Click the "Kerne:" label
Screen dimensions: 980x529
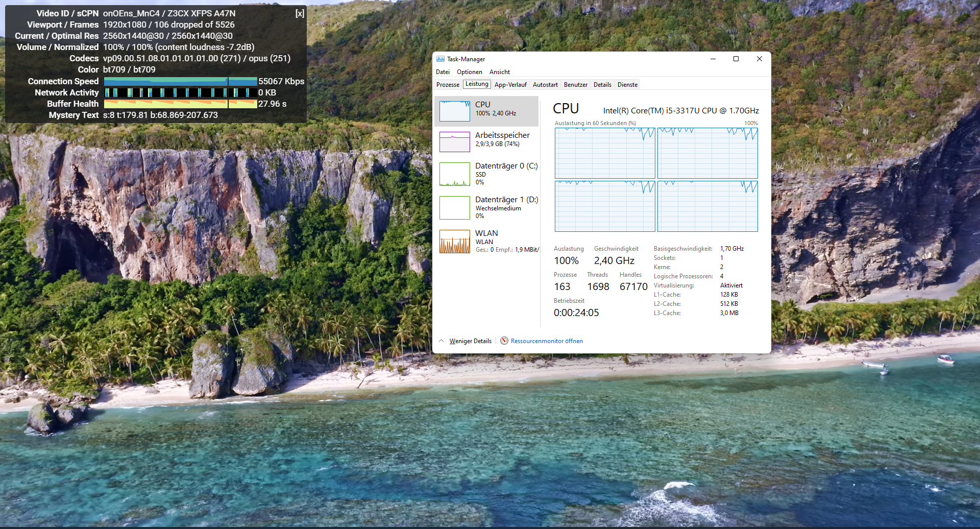662,267
